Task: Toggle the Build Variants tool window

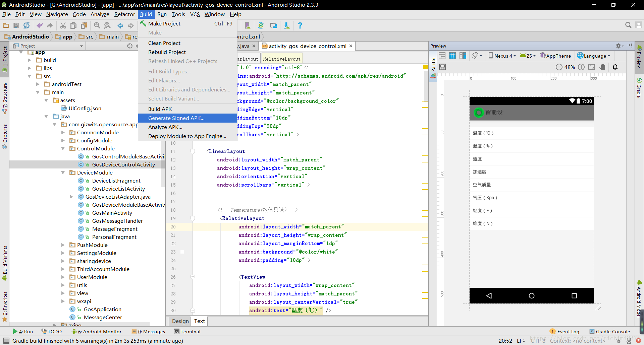Action: [5, 264]
